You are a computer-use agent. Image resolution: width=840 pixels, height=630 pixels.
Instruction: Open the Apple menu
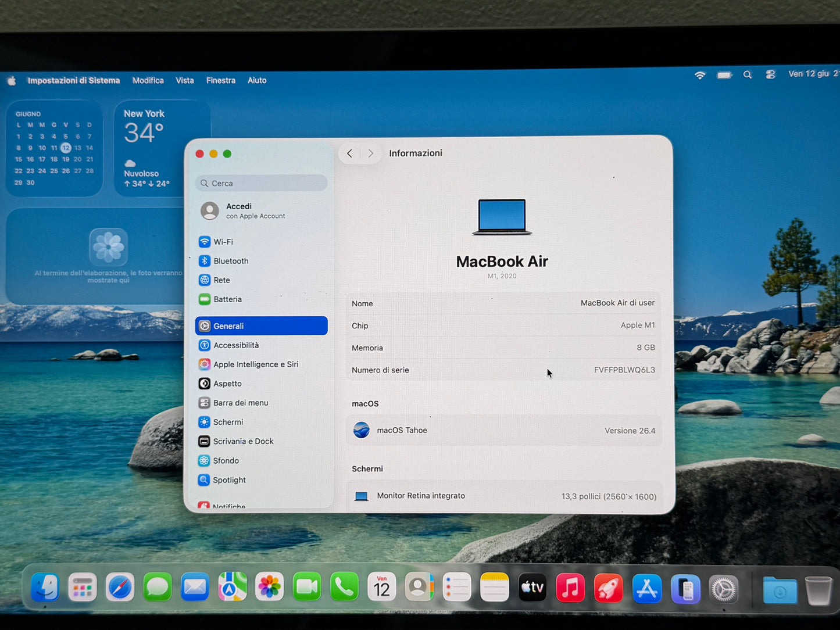click(12, 81)
